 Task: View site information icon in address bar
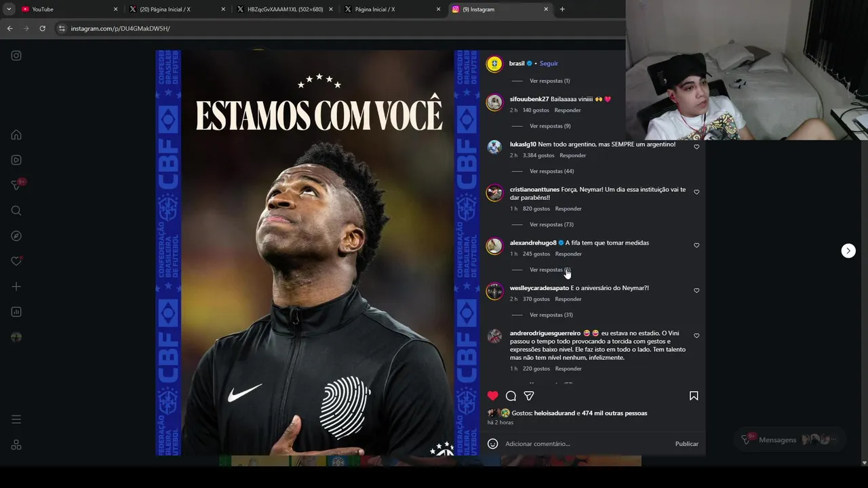[62, 28]
